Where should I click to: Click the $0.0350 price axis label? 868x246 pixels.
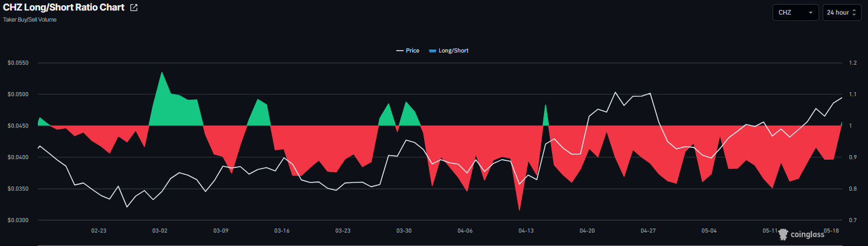(17, 188)
